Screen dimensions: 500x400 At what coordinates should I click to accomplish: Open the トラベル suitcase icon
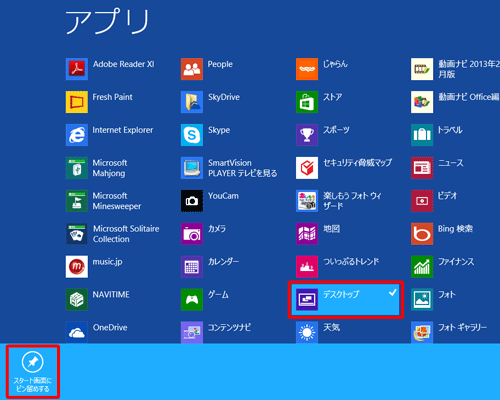(x=422, y=135)
